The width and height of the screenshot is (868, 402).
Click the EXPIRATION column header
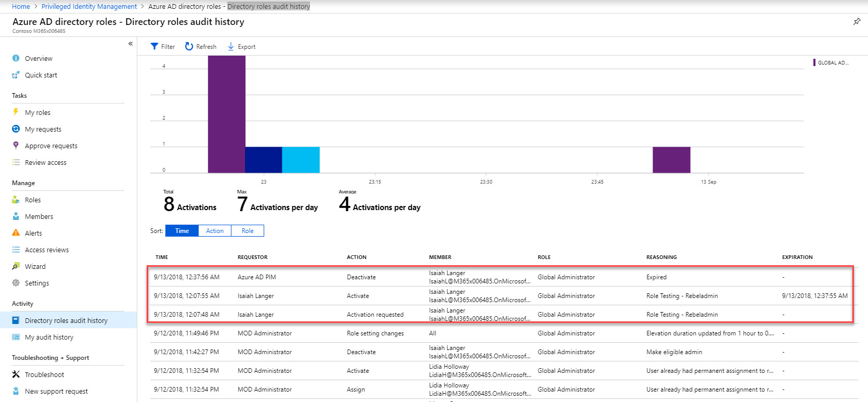[x=797, y=257]
